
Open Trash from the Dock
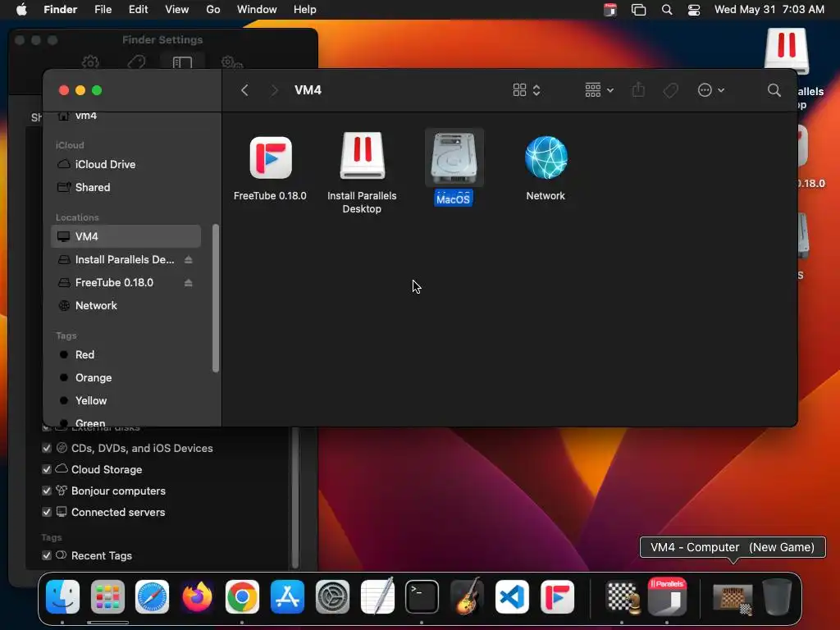777,596
